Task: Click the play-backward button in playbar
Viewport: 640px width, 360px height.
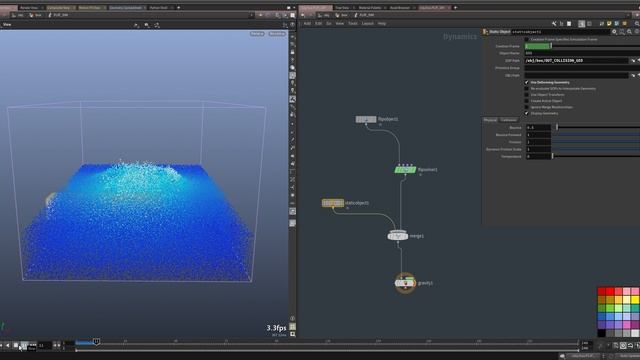Action: (8, 345)
